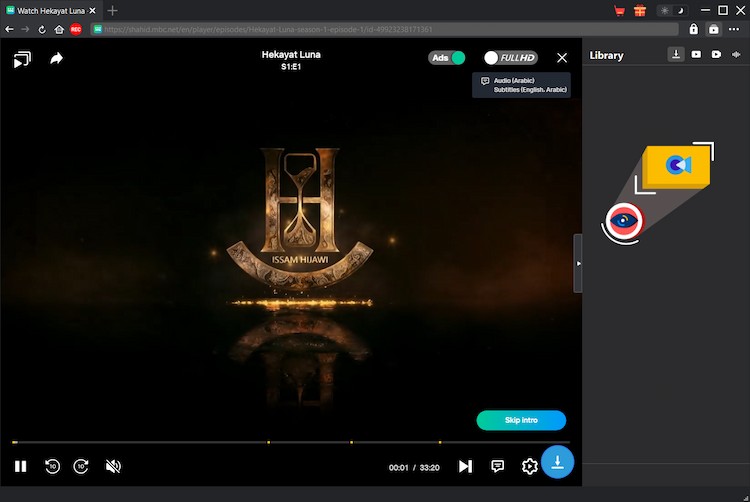Open a new tab with plus

(x=112, y=11)
